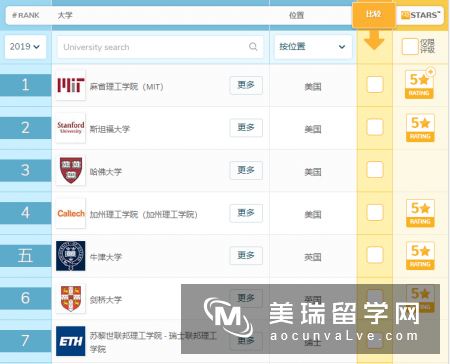Click the search magnifier icon

253,47
